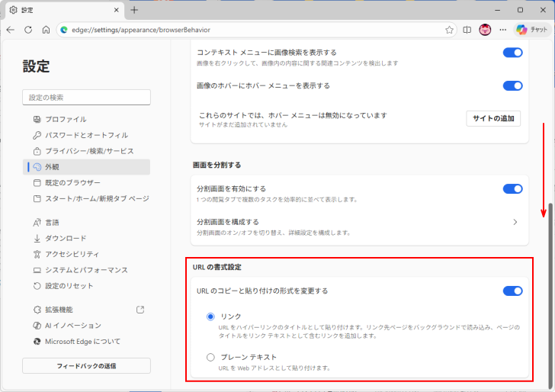Open the three-dot settings and more menu
This screenshot has width=555, height=392.
click(503, 30)
